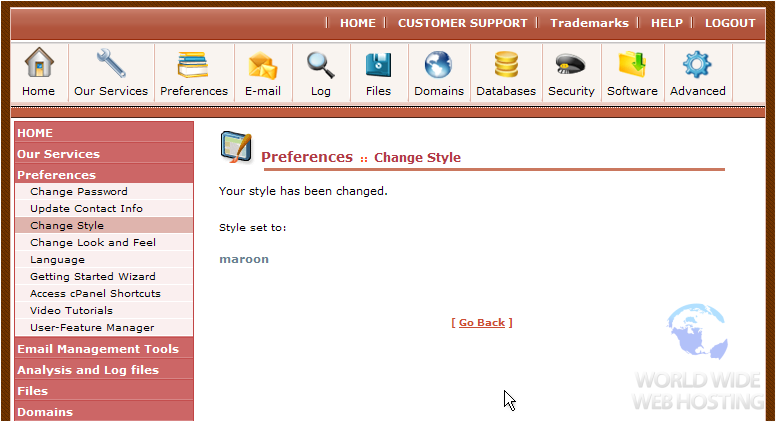Select HOME section in the sidebar
776x422 pixels.
(104, 133)
